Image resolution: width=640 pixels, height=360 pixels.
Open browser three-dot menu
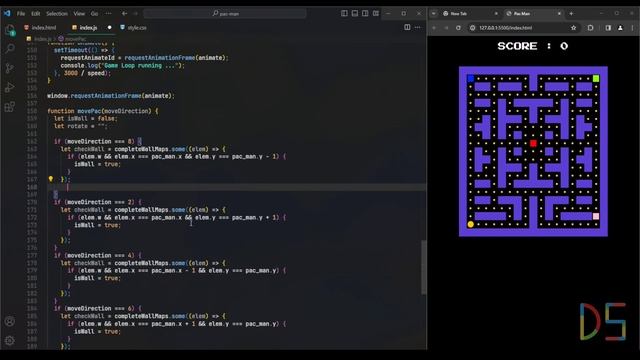(x=633, y=28)
